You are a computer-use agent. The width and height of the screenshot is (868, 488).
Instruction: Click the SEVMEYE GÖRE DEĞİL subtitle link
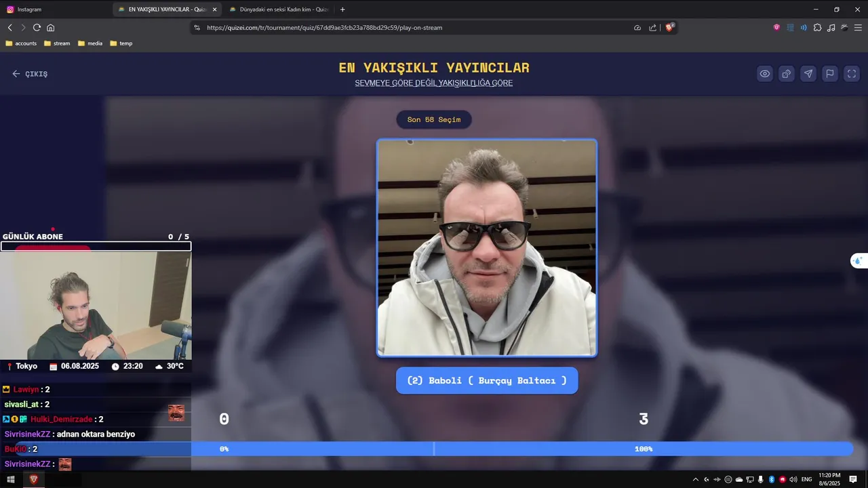click(x=434, y=83)
